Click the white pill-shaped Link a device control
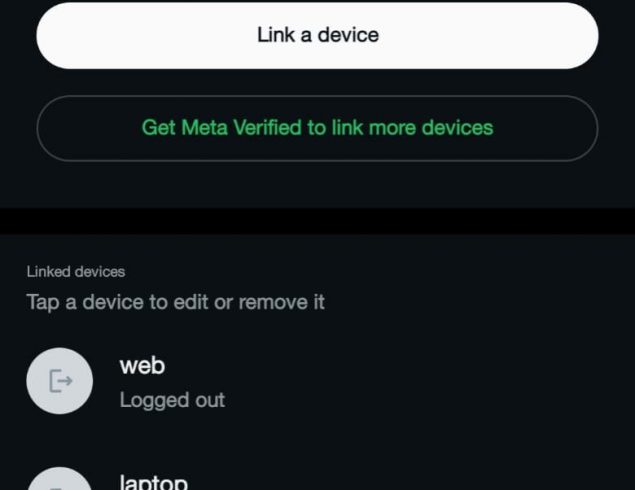This screenshot has width=635, height=490. point(317,35)
